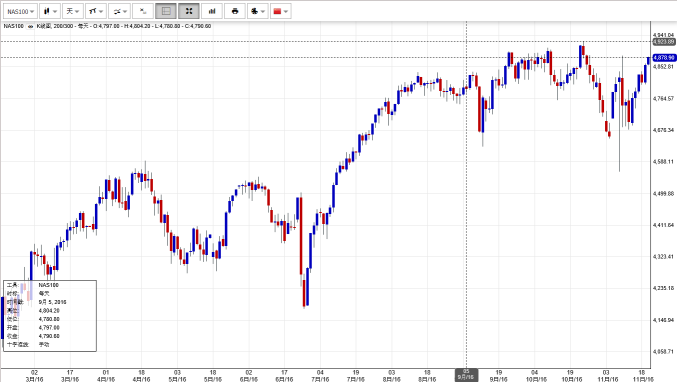The width and height of the screenshot is (677, 382).
Task: Click the 4,764.57 price axis label
Action: (663, 98)
